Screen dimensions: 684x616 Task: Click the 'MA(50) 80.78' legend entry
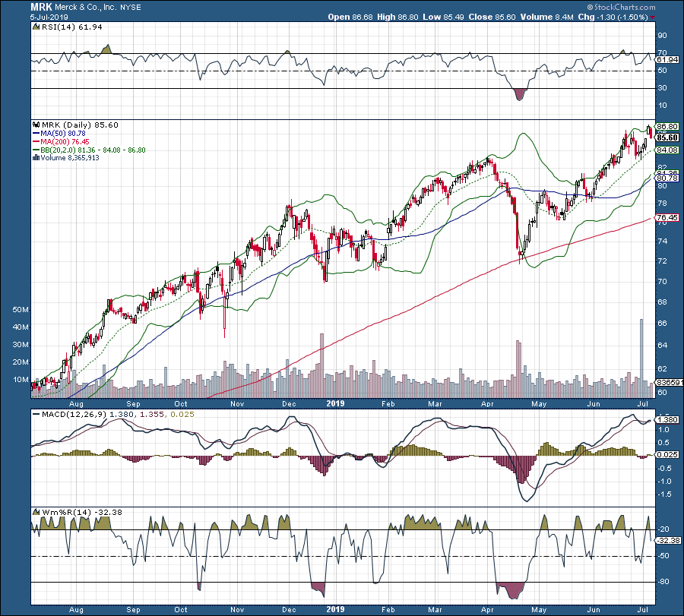(63, 134)
